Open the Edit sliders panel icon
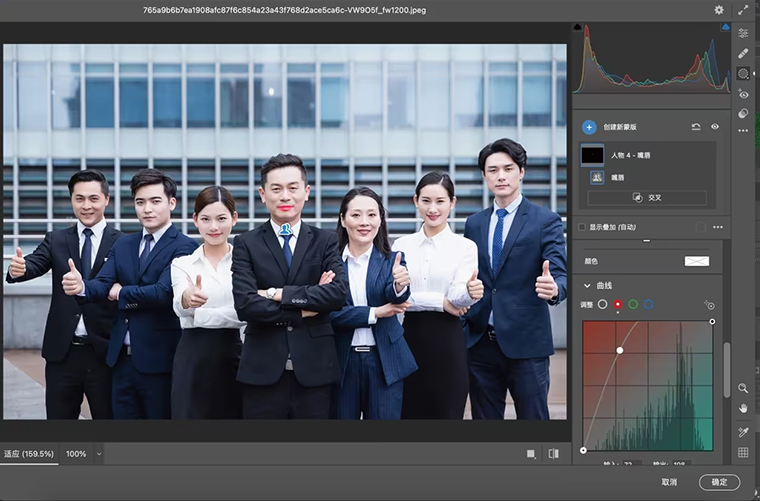760x501 pixels. point(743,33)
